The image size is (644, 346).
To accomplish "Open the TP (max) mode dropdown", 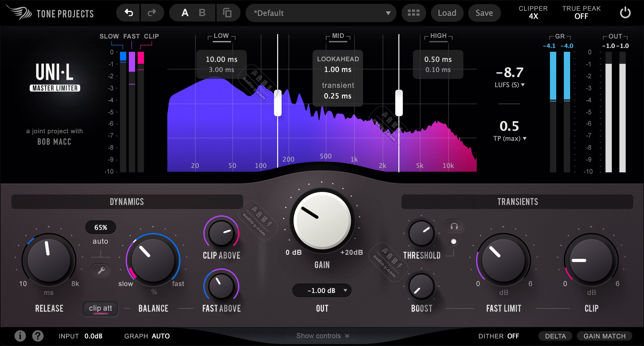I will coord(510,139).
